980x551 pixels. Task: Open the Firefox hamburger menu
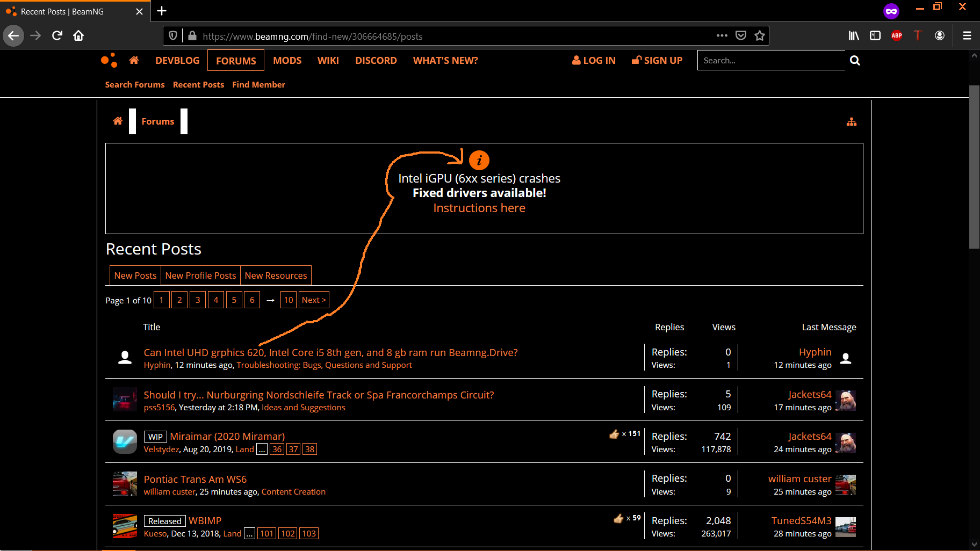click(x=967, y=35)
